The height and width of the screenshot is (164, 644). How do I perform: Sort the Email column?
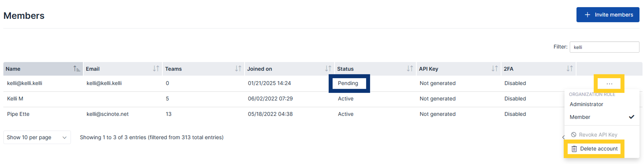click(156, 69)
